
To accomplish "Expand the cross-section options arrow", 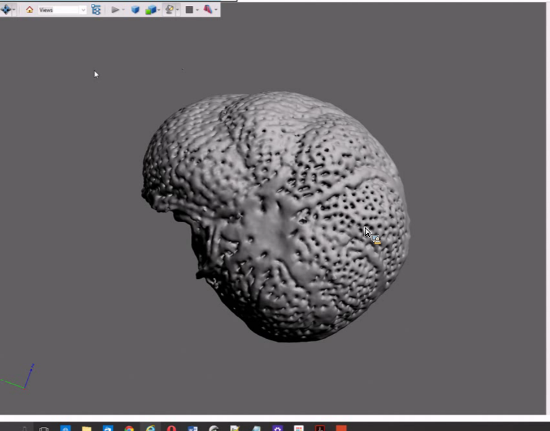I will click(216, 10).
